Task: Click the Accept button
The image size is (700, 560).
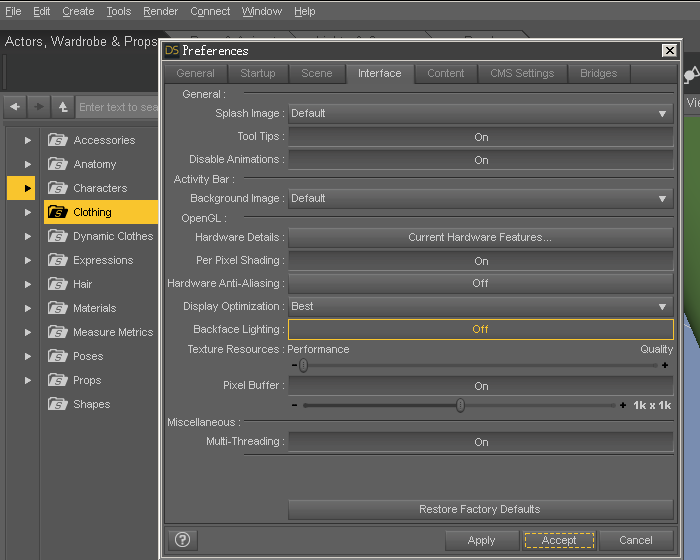Action: [559, 540]
